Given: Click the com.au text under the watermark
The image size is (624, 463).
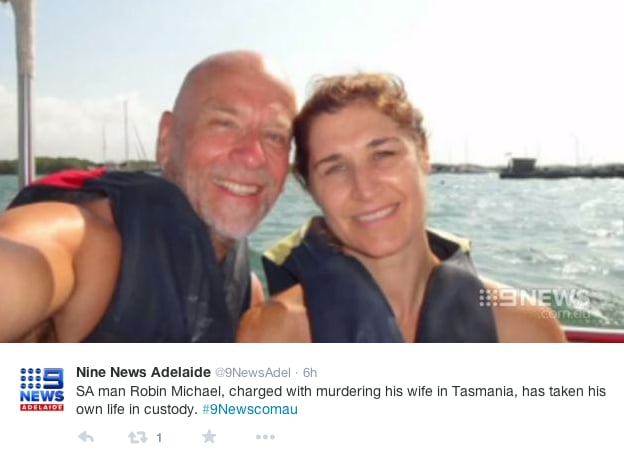Looking at the screenshot, I should [x=564, y=315].
